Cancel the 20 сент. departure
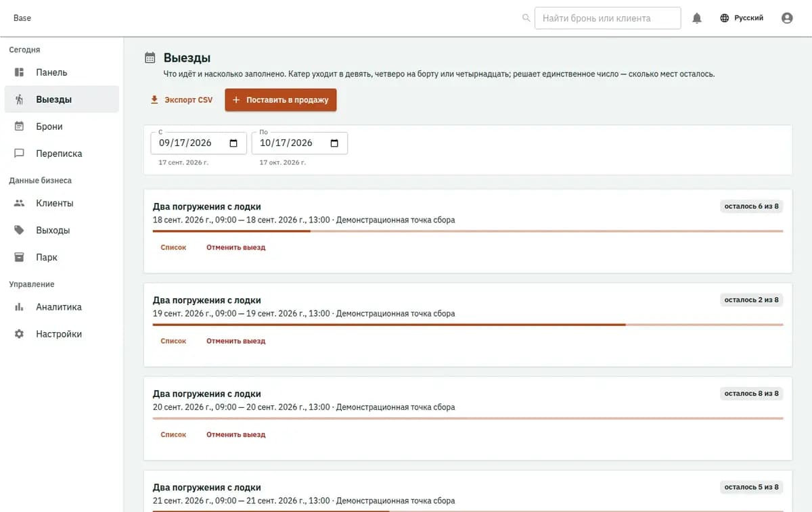 coord(235,435)
